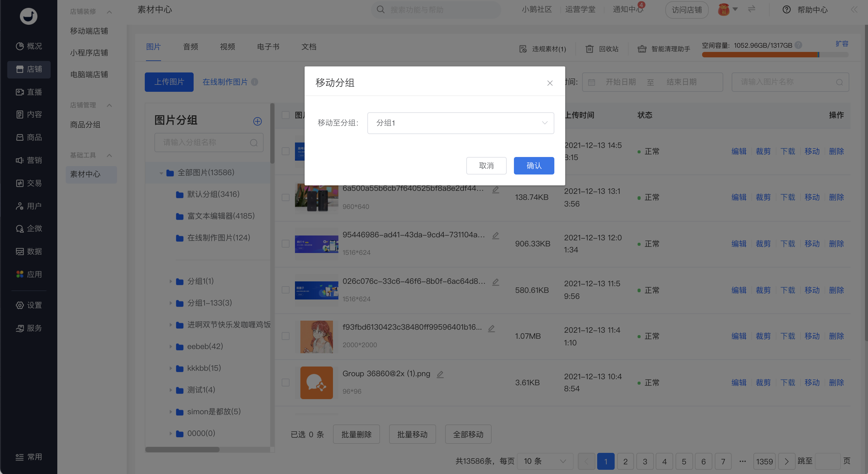Open the 设置 settings sidebar item
This screenshot has width=868, height=474.
pyautogui.click(x=29, y=305)
